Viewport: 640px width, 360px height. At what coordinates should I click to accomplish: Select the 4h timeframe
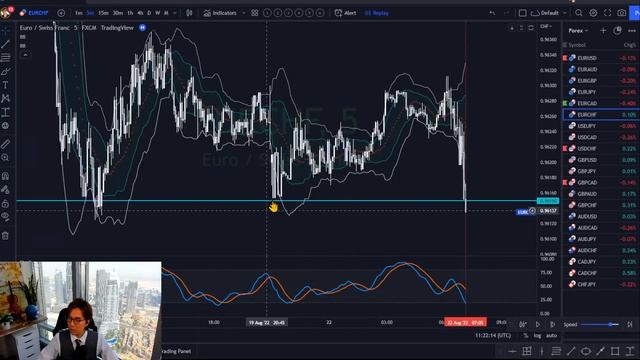click(140, 13)
